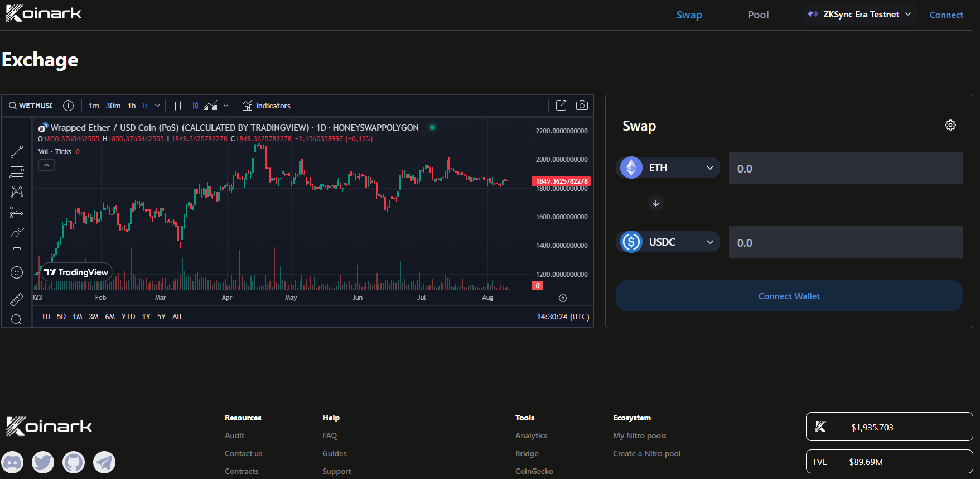Viewport: 980px width, 479px height.
Task: Select the ruler measure tool
Action: (x=17, y=300)
